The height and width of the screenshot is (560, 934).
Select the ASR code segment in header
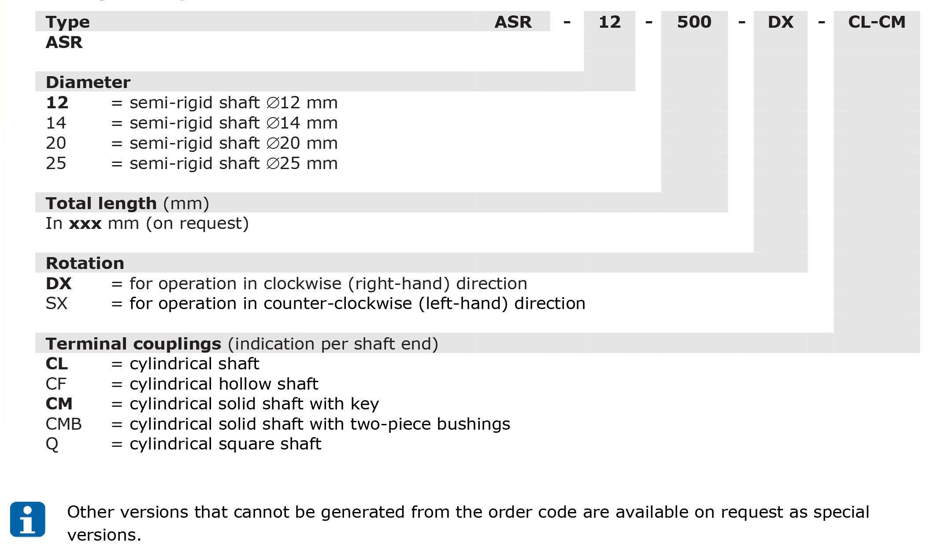pos(513,22)
